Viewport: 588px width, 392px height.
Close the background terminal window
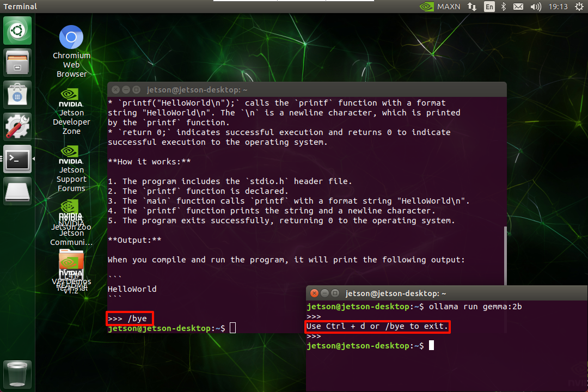116,90
